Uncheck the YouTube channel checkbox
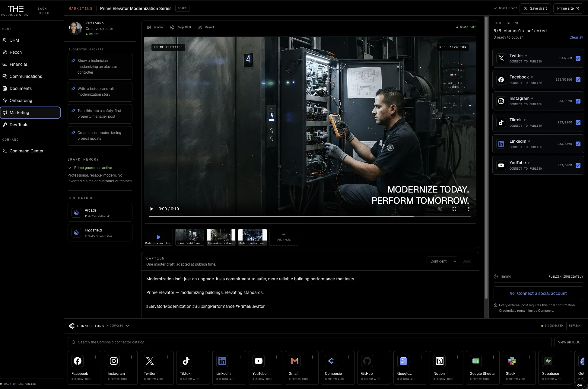The image size is (588, 389). tap(578, 165)
